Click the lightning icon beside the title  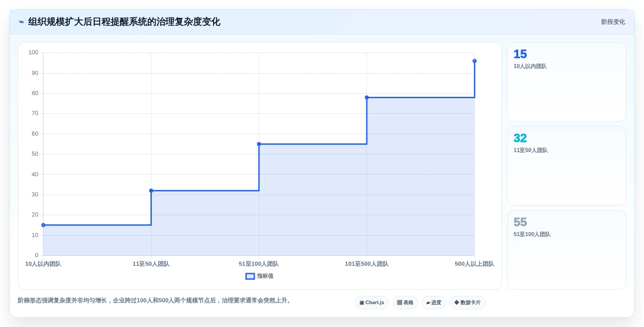click(21, 22)
